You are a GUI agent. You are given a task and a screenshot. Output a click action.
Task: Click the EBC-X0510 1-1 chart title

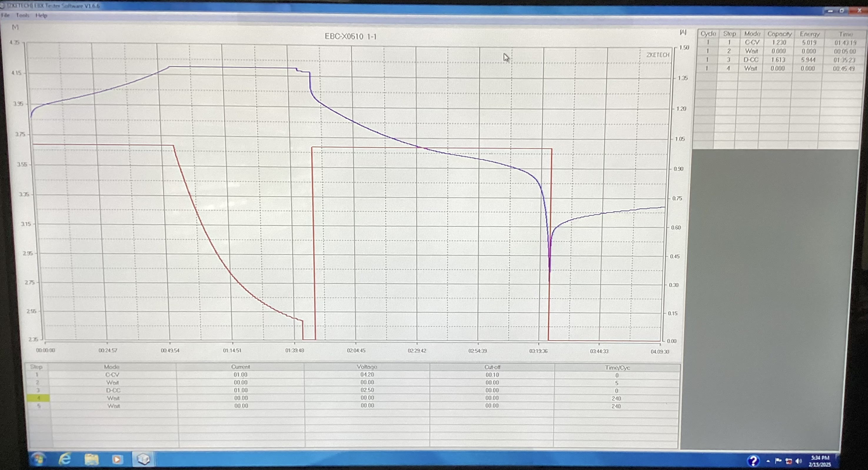click(350, 37)
